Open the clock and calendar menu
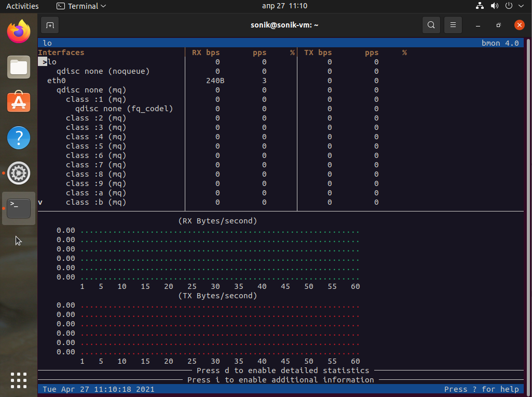Screen dimensions: 532x397 point(284,6)
